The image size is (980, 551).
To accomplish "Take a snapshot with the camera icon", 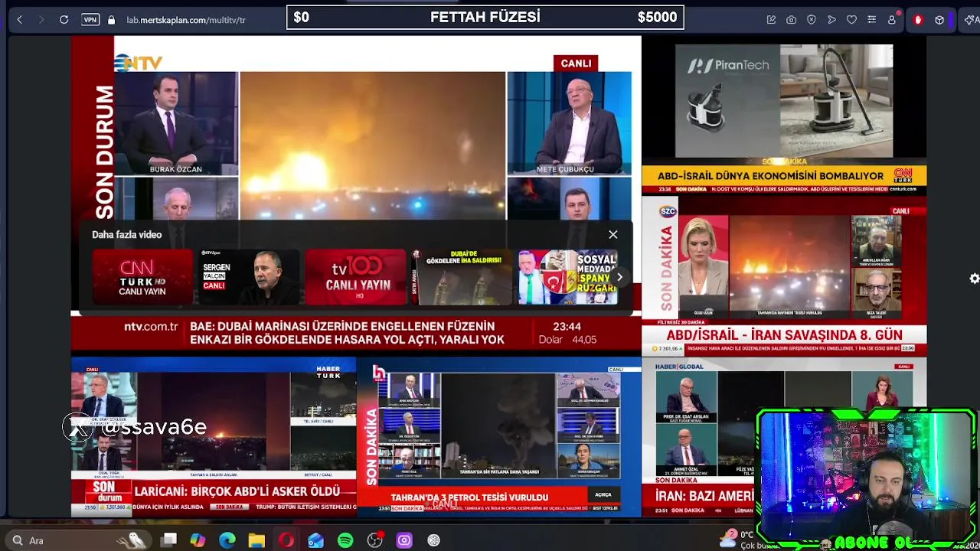I will 791,20.
